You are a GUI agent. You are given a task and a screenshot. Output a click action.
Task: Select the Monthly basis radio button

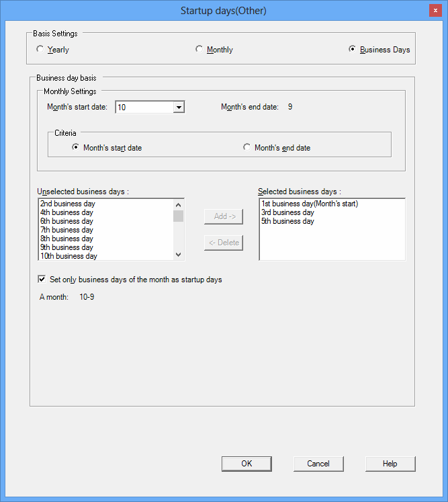[x=199, y=49]
